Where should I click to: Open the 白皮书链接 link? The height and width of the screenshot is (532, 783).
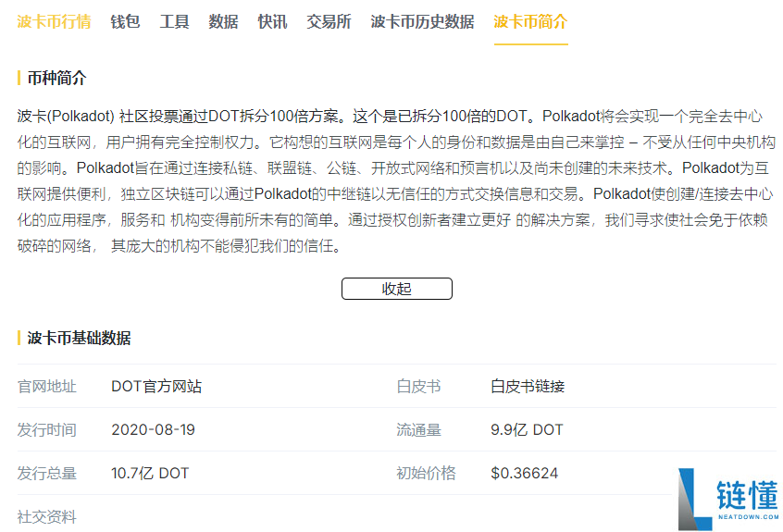(x=528, y=386)
